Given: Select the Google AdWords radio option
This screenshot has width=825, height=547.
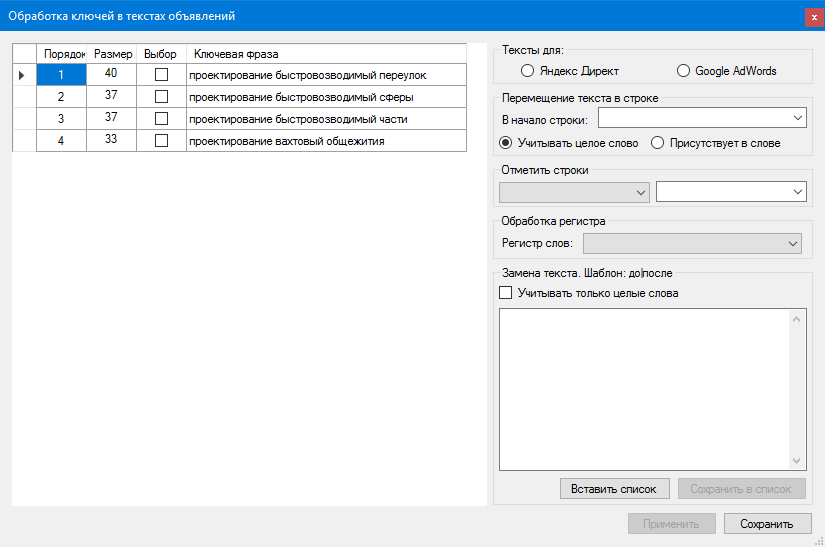Looking at the screenshot, I should (684, 71).
